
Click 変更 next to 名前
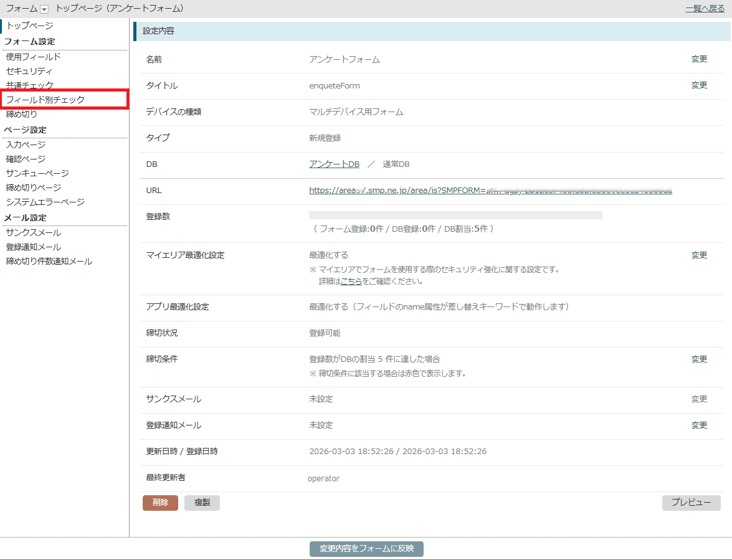[x=699, y=59]
